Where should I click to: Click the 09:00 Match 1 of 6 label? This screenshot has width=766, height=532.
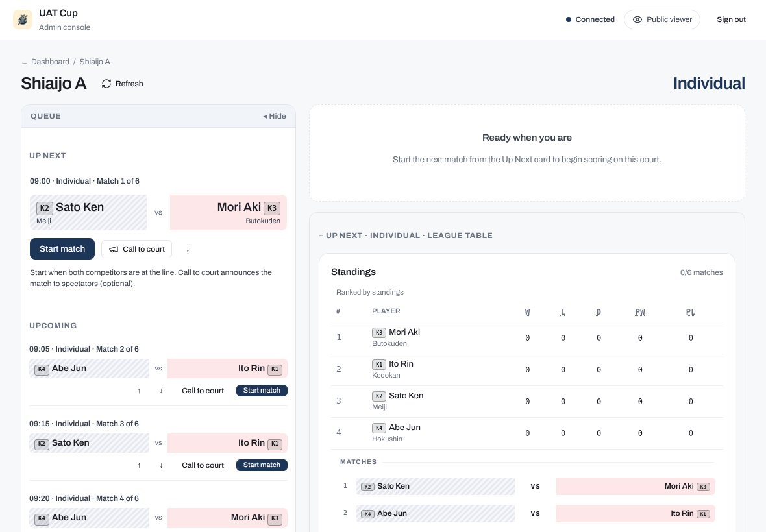(x=84, y=181)
